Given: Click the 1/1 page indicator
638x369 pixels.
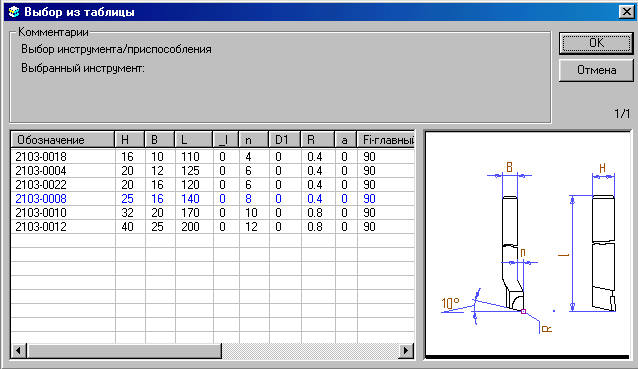Looking at the screenshot, I should pyautogui.click(x=622, y=114).
